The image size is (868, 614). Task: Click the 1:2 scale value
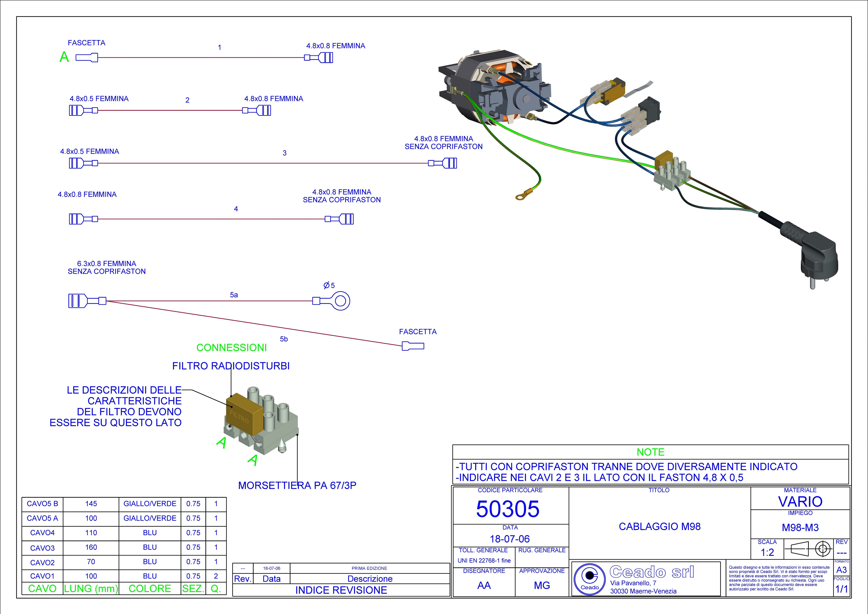767,552
